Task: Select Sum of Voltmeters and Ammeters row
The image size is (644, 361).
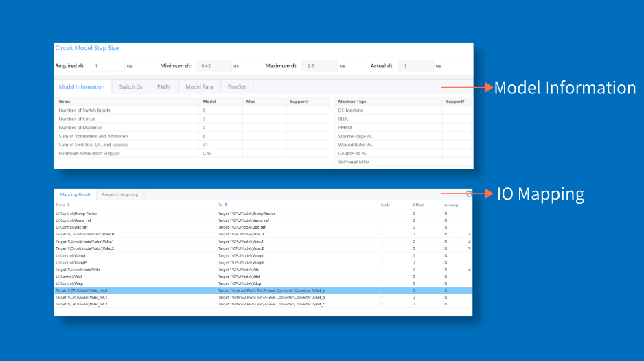Action: (193, 136)
